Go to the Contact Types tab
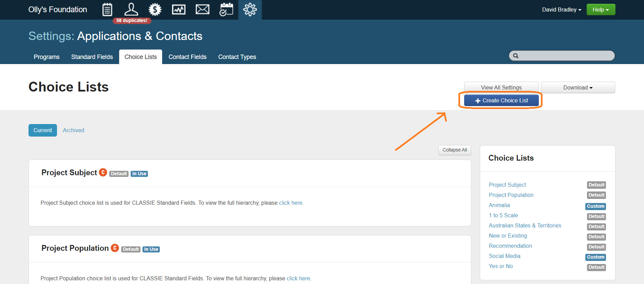Screen dimensions: 644x284 pos(237,57)
